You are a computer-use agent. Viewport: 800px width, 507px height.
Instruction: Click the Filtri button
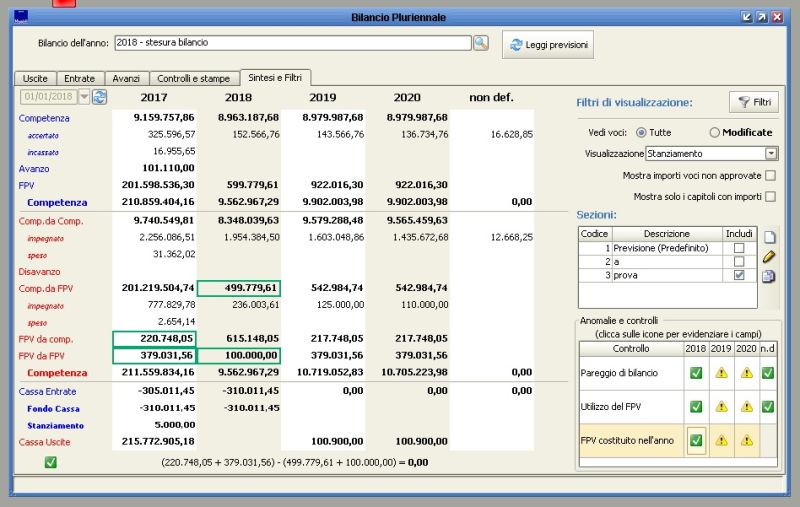point(754,102)
